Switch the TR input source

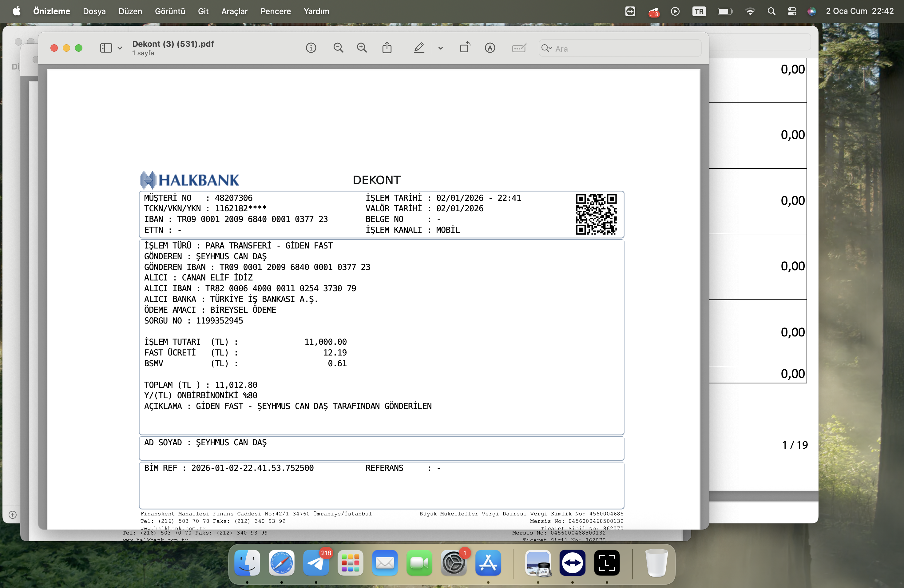(699, 11)
